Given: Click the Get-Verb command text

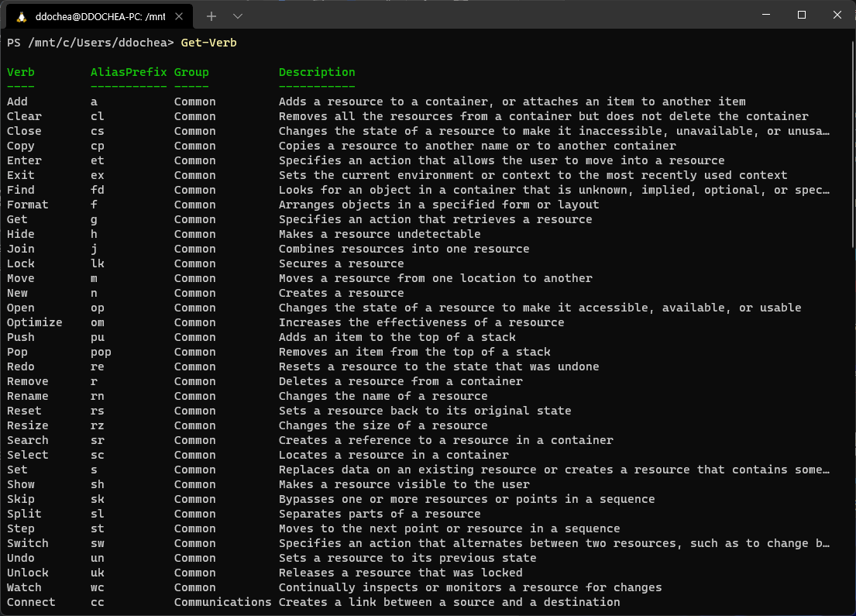Looking at the screenshot, I should 208,43.
